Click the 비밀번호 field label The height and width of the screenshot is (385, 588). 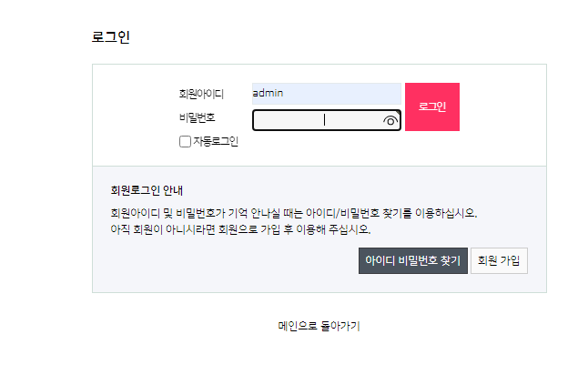[x=198, y=117]
